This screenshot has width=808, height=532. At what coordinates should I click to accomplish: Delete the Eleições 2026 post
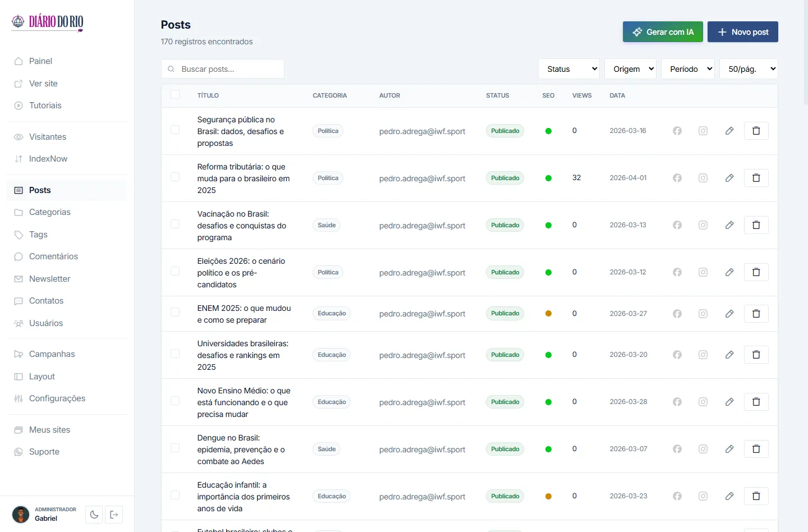click(x=756, y=272)
